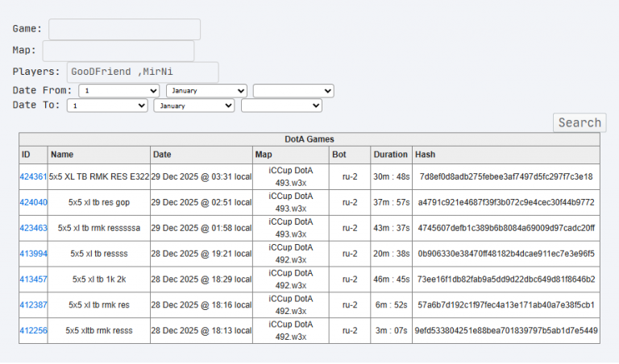619x364 pixels.
Task: Click the Map column header
Action: 291,155
